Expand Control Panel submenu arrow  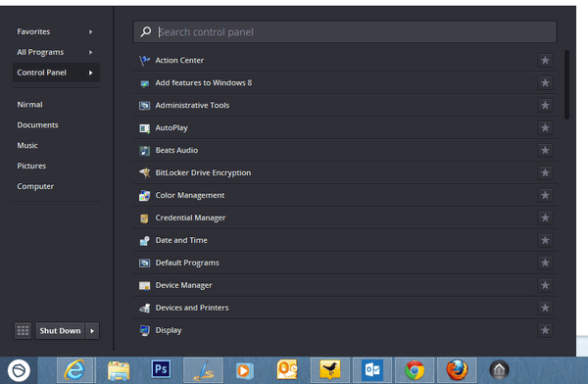point(91,72)
